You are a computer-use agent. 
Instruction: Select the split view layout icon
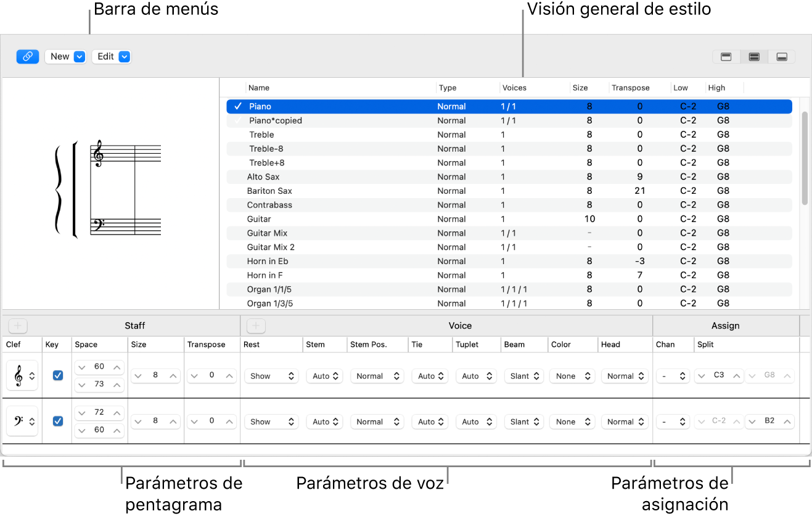click(x=754, y=57)
